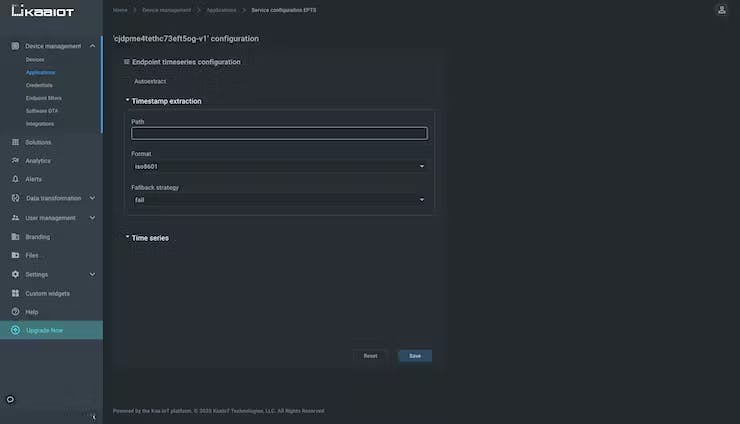Collapse the sidebar with the arrow icon
Viewport: 740px width, 424px height.
93,417
